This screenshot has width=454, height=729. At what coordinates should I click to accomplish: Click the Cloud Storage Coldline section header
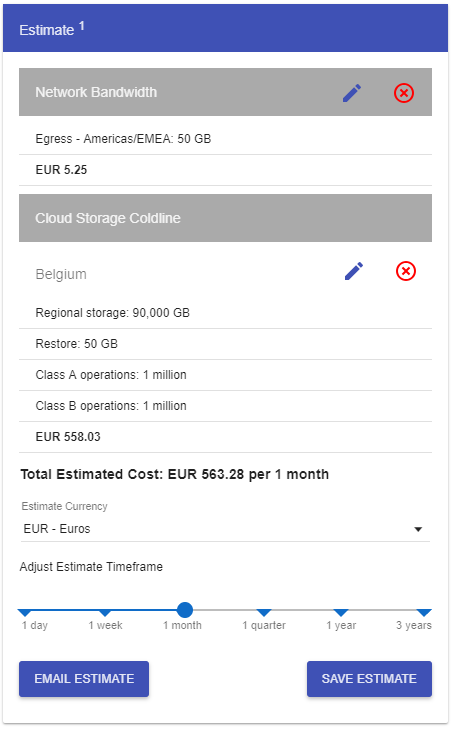pyautogui.click(x=225, y=218)
